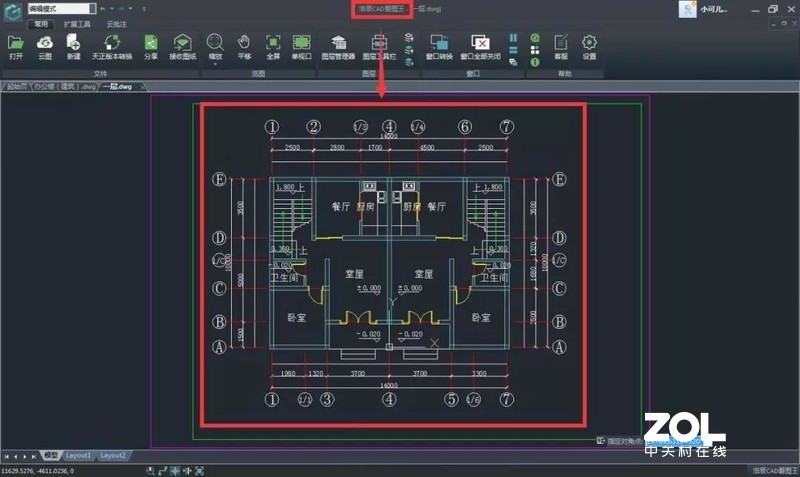Click the 打开 (Open) folder icon

click(16, 43)
